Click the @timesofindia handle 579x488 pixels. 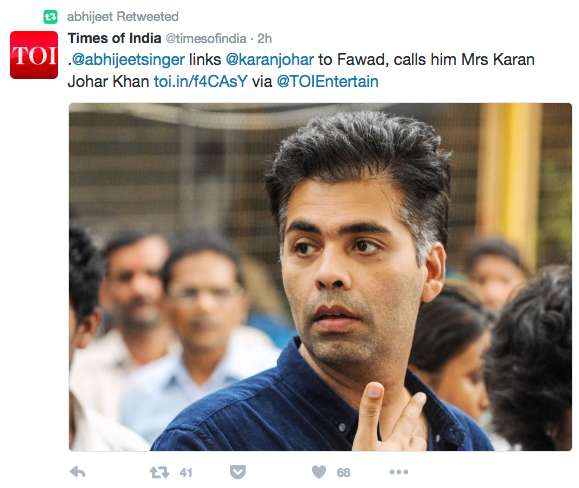pos(206,38)
